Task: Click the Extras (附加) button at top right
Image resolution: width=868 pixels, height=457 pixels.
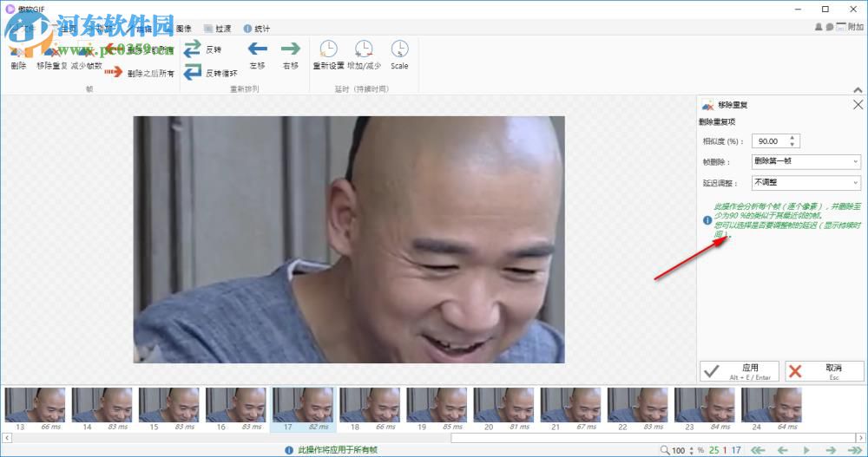Action: coord(850,27)
